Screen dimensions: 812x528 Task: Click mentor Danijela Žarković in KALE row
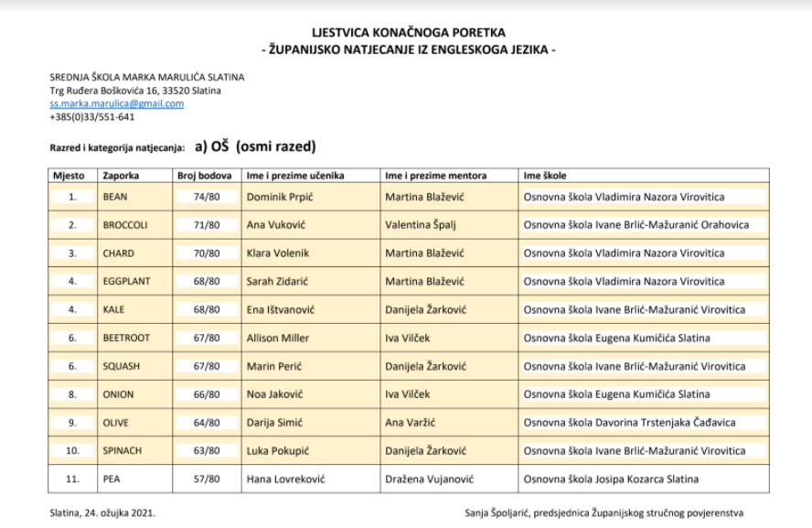click(426, 310)
